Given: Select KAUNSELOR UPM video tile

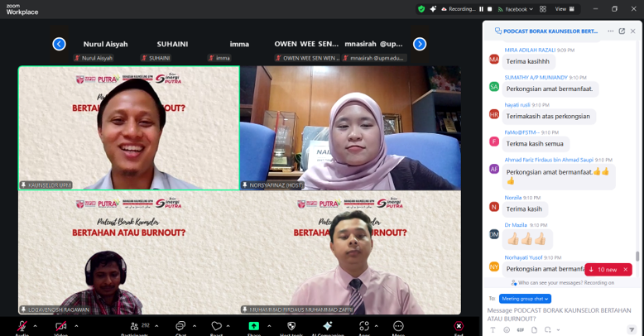Looking at the screenshot, I should pyautogui.click(x=129, y=128).
